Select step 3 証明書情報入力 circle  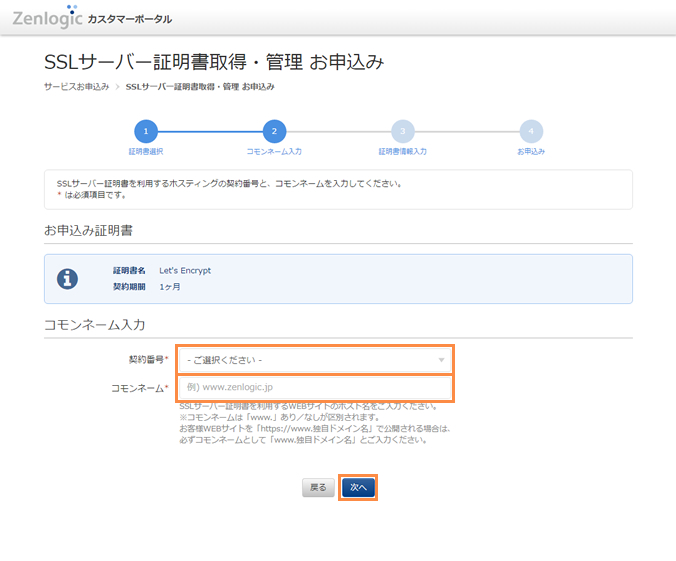[403, 131]
